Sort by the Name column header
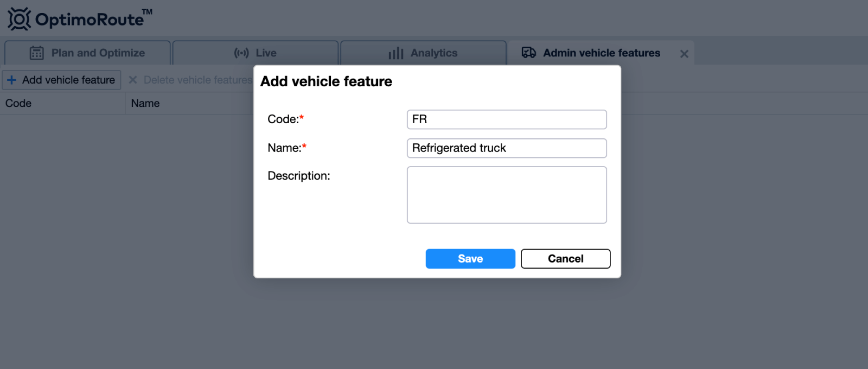The height and width of the screenshot is (369, 868). click(x=189, y=103)
